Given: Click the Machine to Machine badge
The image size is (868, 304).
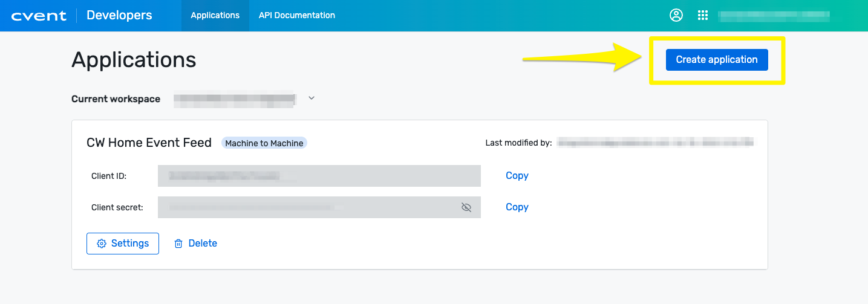Looking at the screenshot, I should click(264, 143).
